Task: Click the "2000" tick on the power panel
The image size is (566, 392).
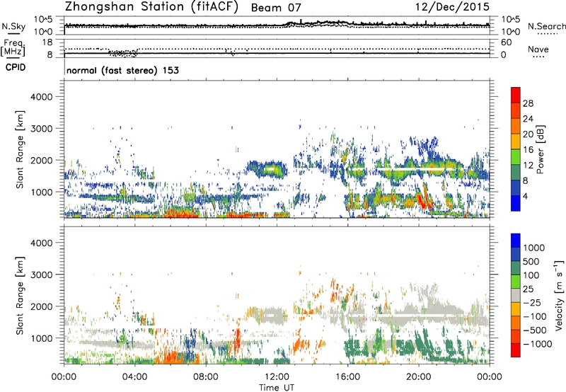Action: [41, 160]
